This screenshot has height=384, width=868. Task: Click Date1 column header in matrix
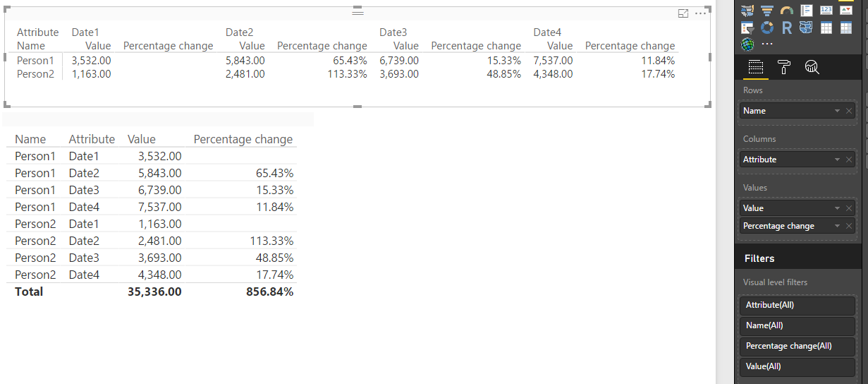click(85, 32)
